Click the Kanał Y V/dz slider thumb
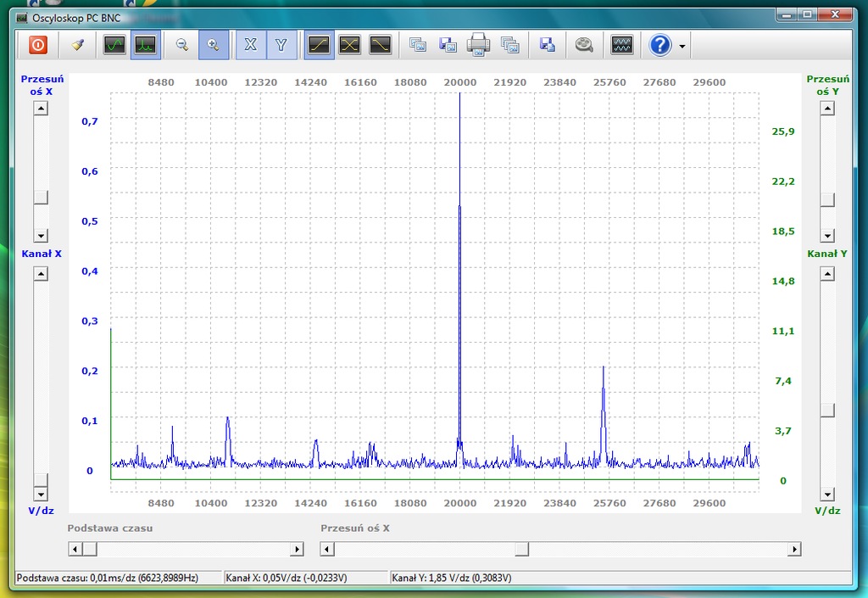The height and width of the screenshot is (598, 868). pos(827,410)
